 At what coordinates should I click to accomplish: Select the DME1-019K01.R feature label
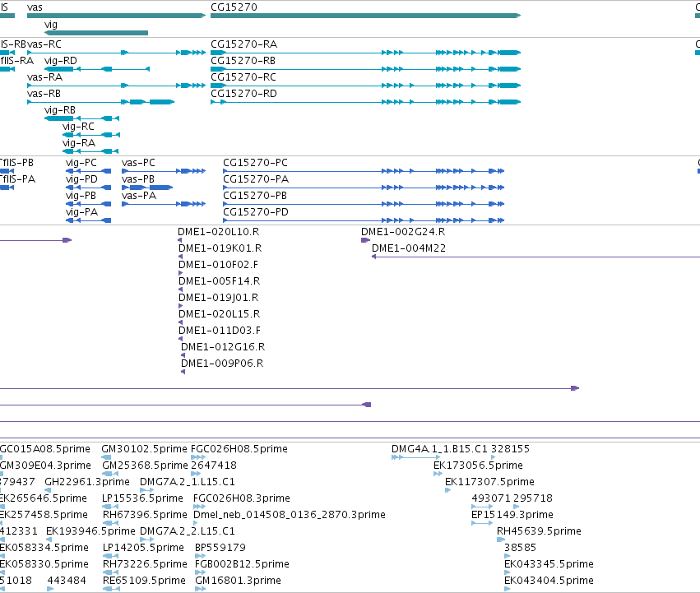tap(220, 248)
